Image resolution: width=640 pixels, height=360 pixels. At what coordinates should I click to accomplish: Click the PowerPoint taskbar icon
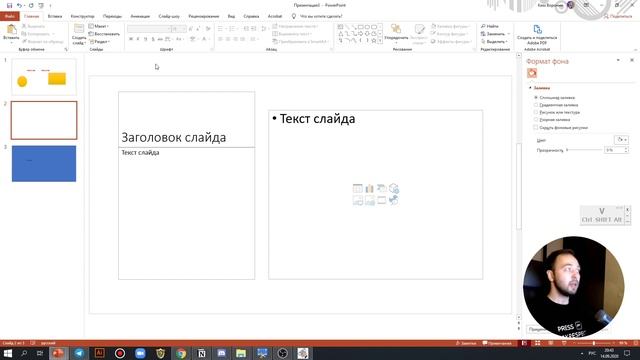(58, 353)
